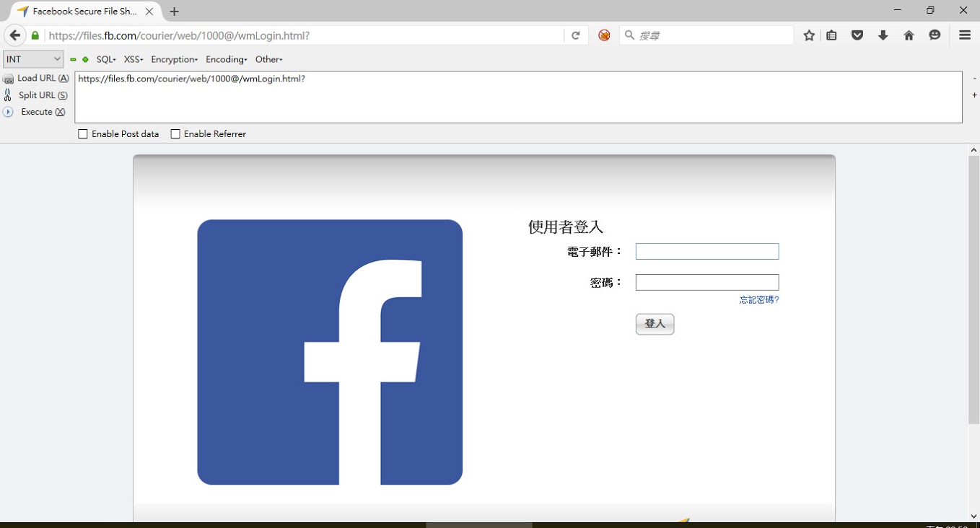Click the Load URL chain icon
Screen dimensions: 980x528
coord(8,79)
